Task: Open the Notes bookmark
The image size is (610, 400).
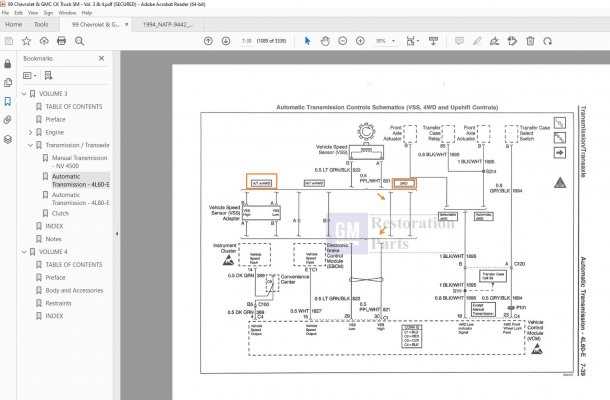Action: pyautogui.click(x=54, y=239)
